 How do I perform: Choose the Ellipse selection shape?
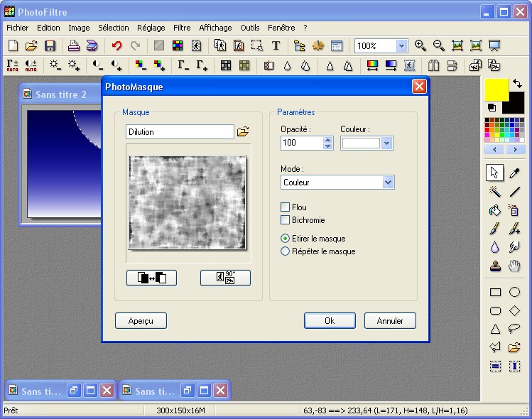[514, 292]
